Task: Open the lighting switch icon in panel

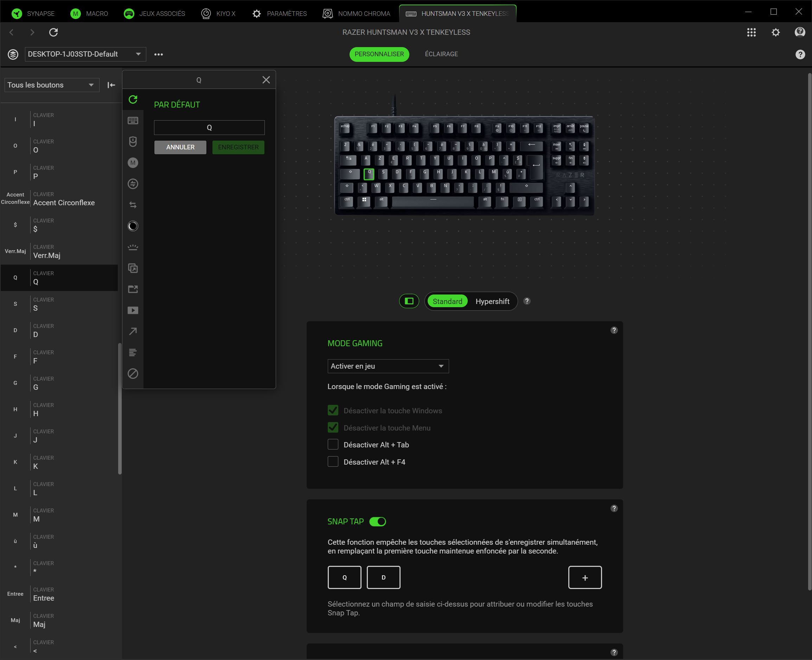Action: [x=133, y=247]
